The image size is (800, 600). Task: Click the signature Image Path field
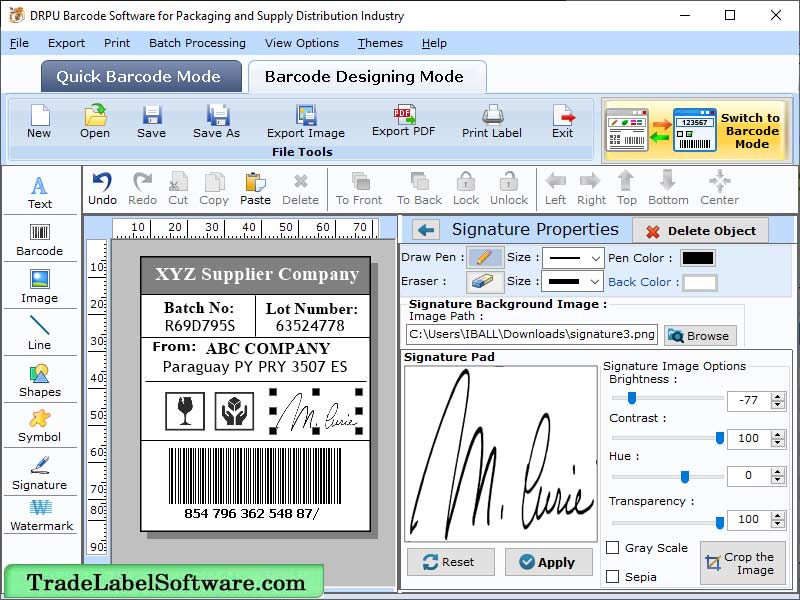(x=532, y=335)
